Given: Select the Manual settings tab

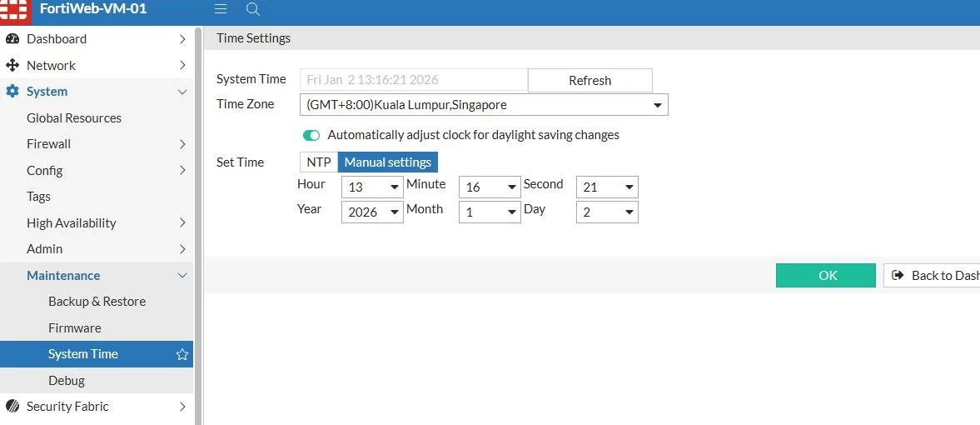Looking at the screenshot, I should (x=388, y=162).
